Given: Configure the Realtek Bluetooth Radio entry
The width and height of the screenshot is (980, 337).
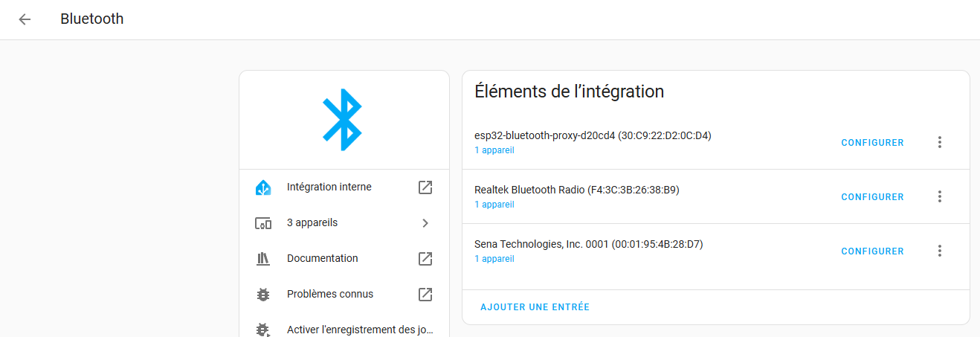Looking at the screenshot, I should [872, 197].
